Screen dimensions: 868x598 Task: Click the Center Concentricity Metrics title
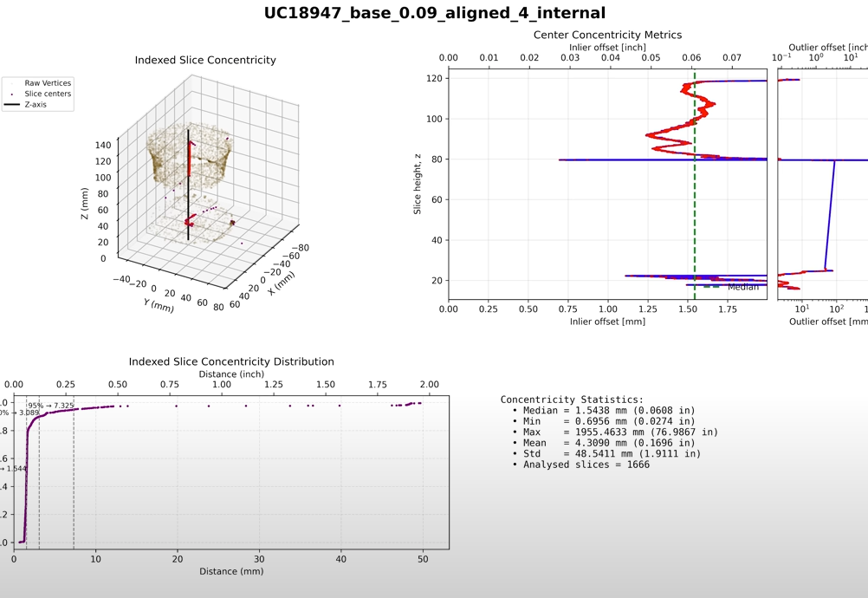click(607, 36)
